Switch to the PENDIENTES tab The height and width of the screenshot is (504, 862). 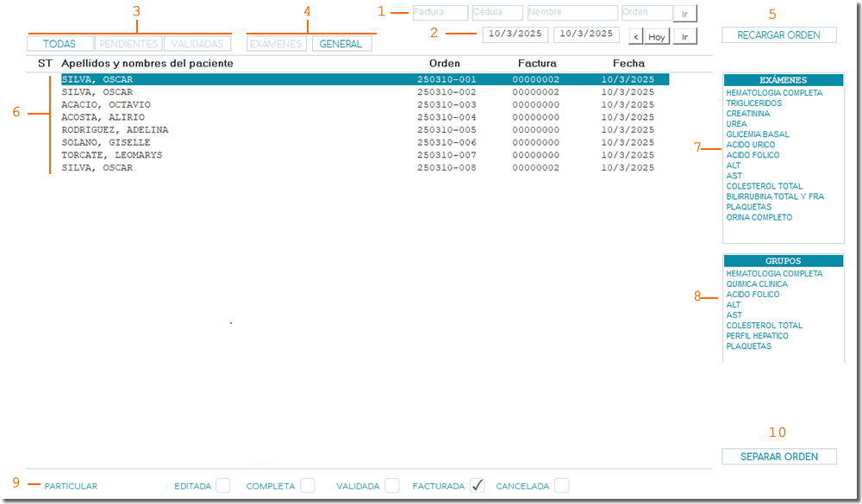coord(128,43)
